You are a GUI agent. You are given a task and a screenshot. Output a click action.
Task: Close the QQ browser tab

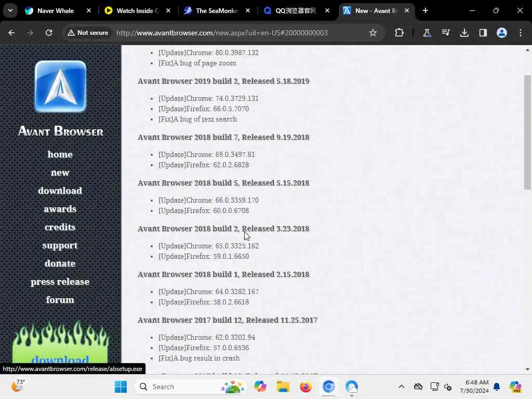(x=327, y=10)
